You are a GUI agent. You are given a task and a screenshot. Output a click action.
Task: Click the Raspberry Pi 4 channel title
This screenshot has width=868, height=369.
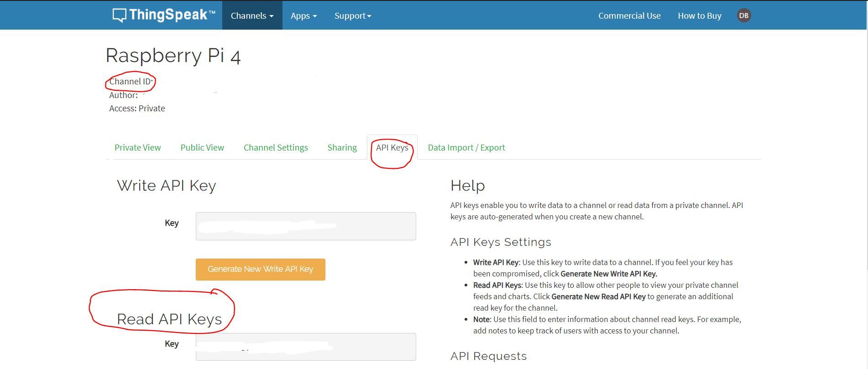tap(173, 56)
